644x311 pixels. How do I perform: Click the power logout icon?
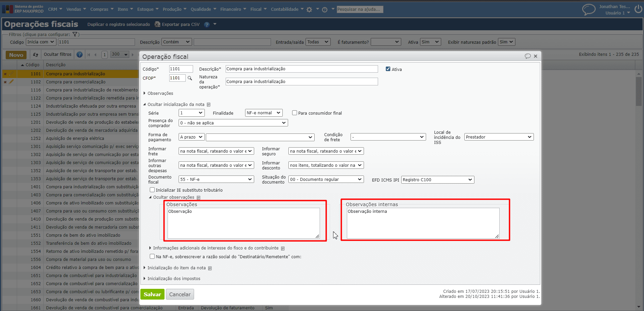tap(638, 9)
